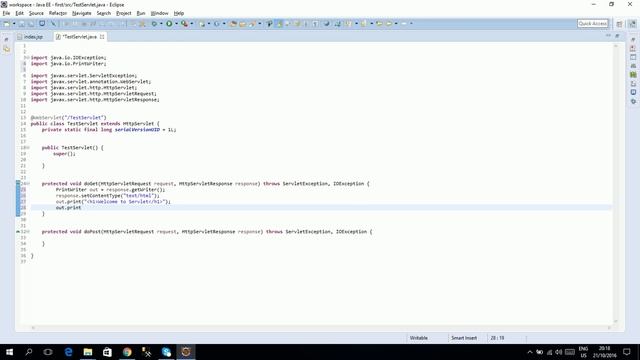Image resolution: width=640 pixels, height=360 pixels.
Task: Expand the Run button dropdown arrow
Action: pyautogui.click(x=176, y=24)
